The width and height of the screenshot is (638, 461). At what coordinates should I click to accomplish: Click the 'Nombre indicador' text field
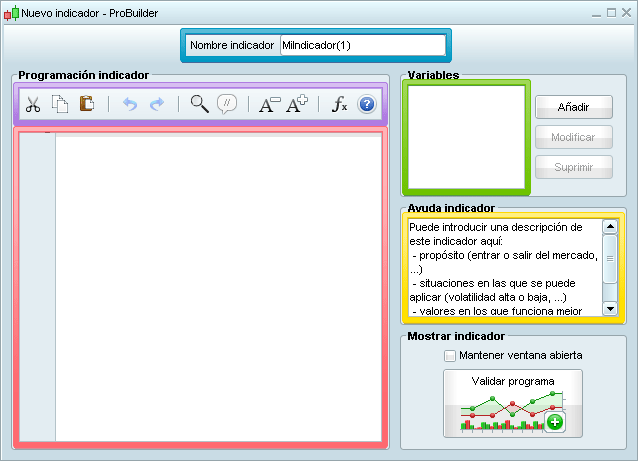361,45
